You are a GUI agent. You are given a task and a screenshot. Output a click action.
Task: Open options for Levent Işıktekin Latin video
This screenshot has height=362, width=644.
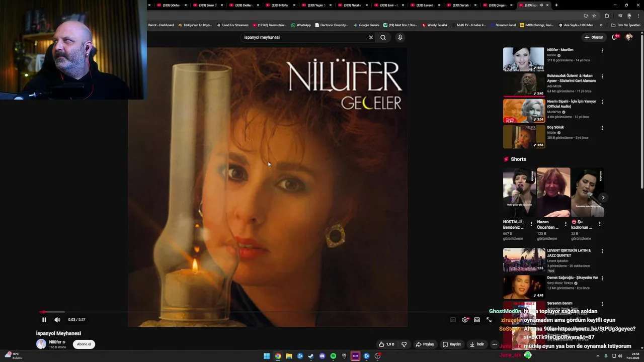coord(602,251)
